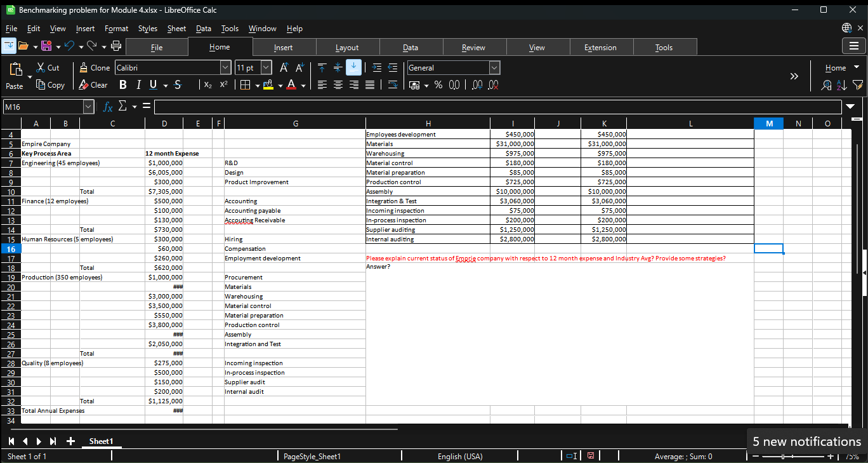Open the Calibri font name dropdown
This screenshot has width=868, height=463.
225,68
